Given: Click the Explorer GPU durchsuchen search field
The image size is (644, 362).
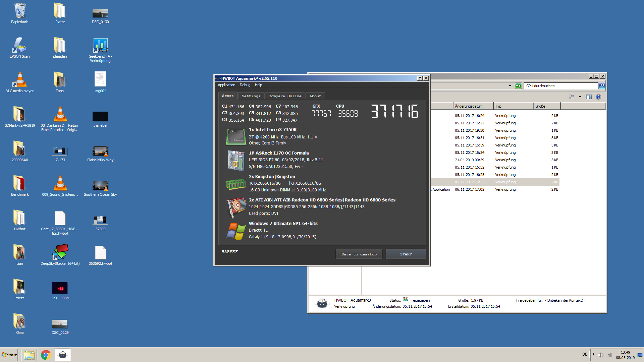Looking at the screenshot, I should coord(561,86).
